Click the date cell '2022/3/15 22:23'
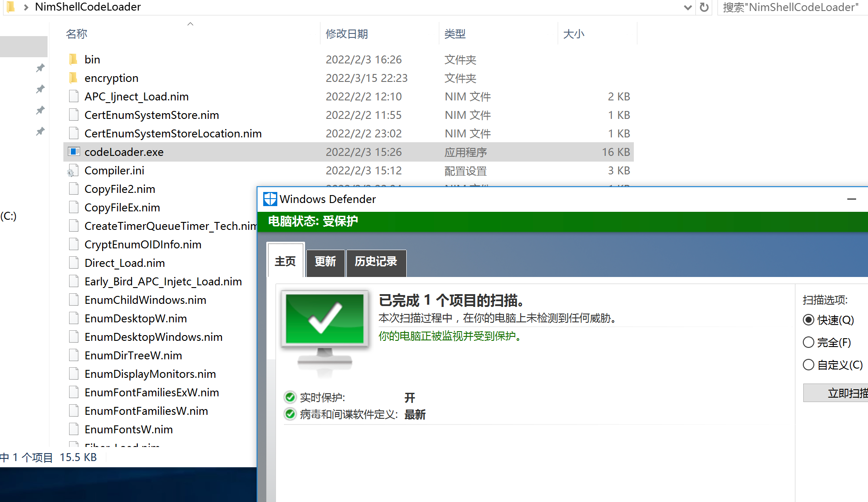This screenshot has width=868, height=502. 367,78
